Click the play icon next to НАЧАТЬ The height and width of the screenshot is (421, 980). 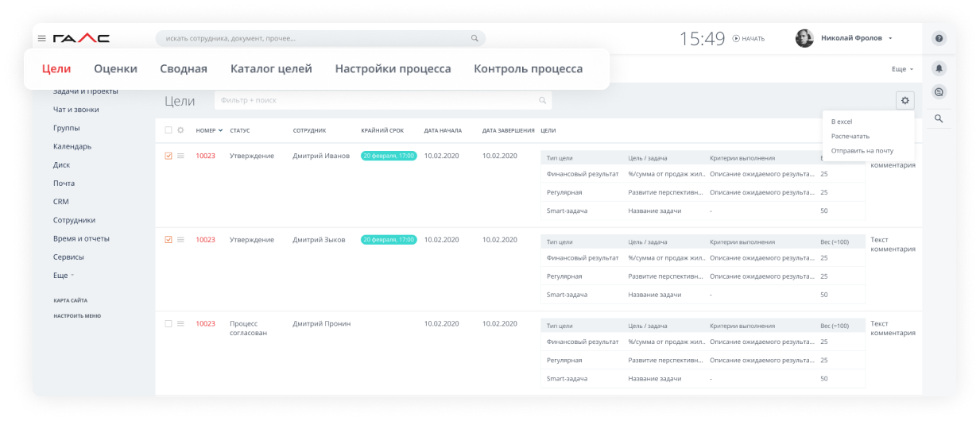(736, 38)
